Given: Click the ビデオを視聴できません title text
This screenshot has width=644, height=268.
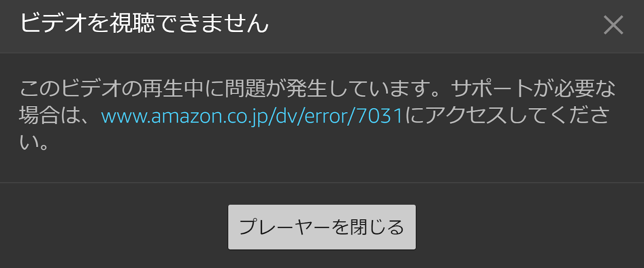Looking at the screenshot, I should point(144,23).
